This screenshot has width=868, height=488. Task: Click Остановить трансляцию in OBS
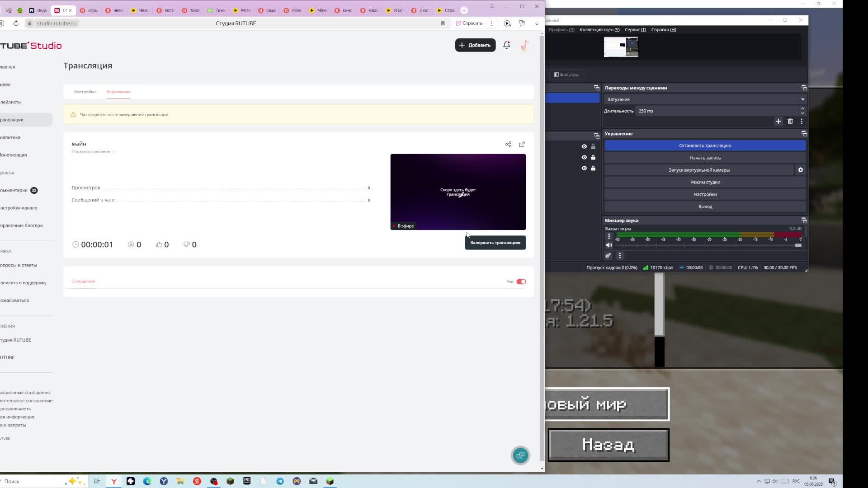pos(704,145)
